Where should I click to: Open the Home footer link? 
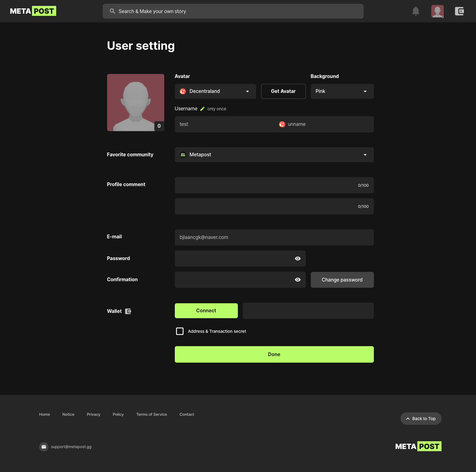[44, 415]
